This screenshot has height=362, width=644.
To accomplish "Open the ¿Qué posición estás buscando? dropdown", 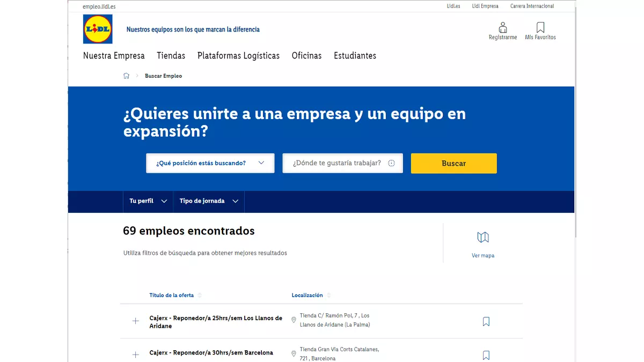I will (x=210, y=163).
